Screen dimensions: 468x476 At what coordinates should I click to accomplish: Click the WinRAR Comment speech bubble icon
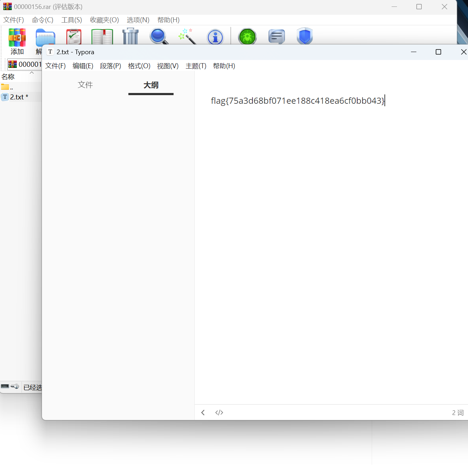click(x=276, y=37)
